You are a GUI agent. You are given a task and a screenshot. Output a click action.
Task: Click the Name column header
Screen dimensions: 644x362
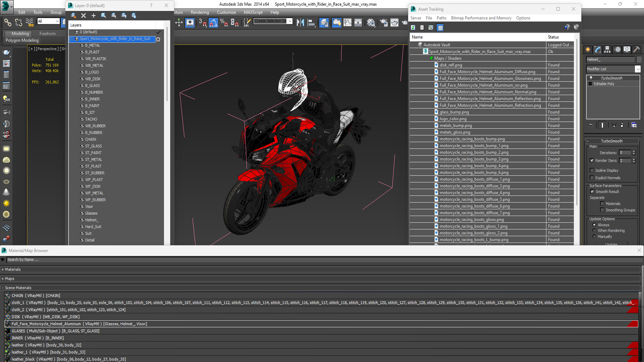[478, 37]
